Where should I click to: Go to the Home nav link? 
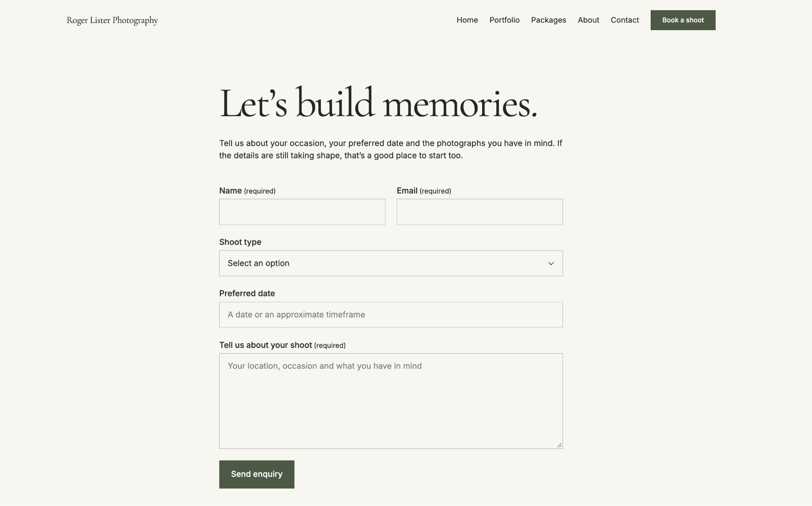(x=467, y=20)
